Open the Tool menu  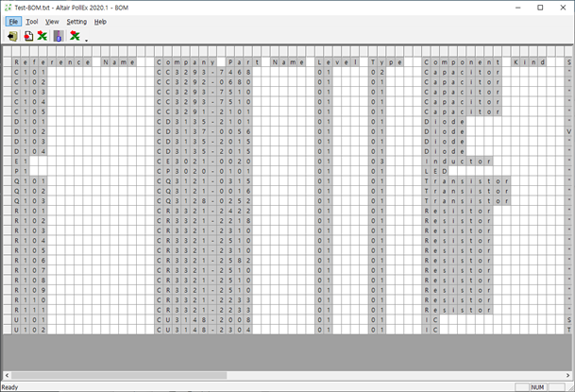point(32,21)
